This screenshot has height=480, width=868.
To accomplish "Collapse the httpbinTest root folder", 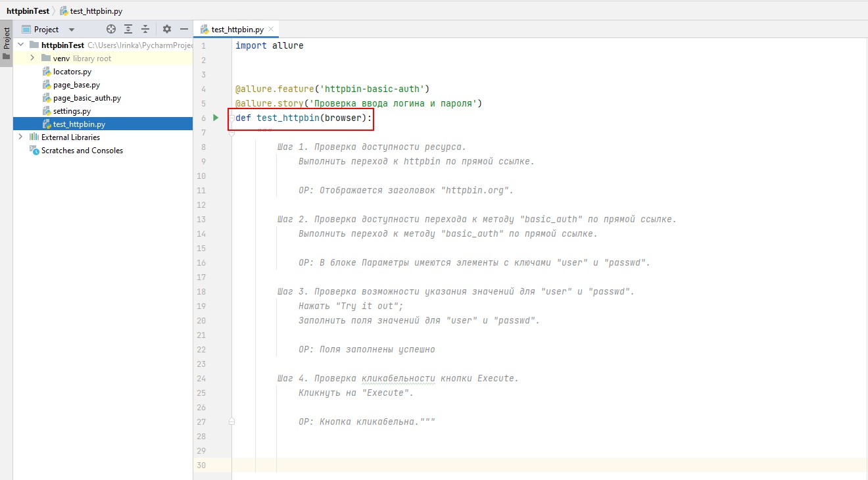I will (20, 45).
